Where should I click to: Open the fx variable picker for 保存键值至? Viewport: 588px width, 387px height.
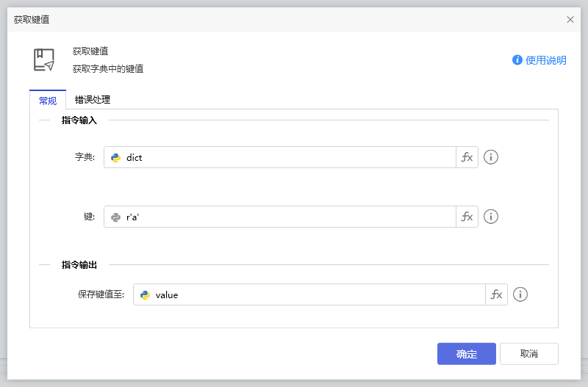click(x=496, y=294)
